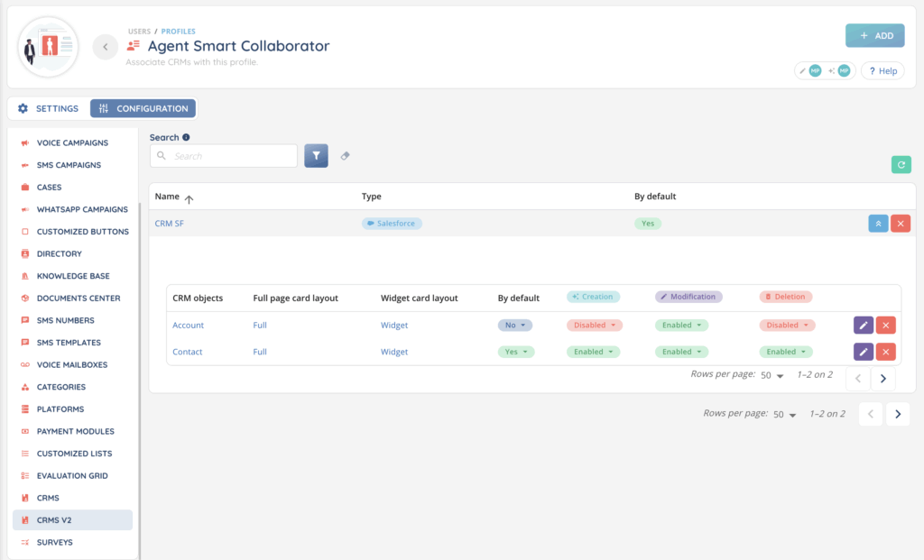Click into the Search input field
This screenshot has height=560, width=924.
click(x=231, y=156)
